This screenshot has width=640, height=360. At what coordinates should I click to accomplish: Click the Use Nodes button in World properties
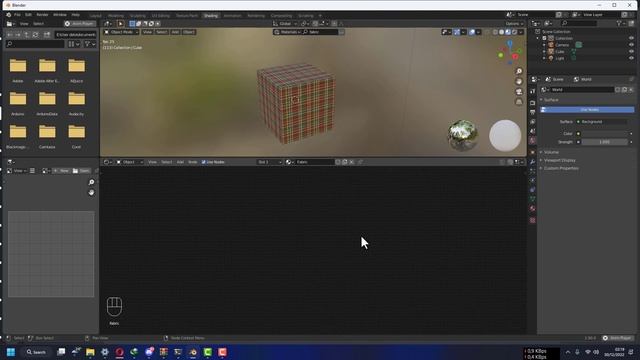tap(587, 110)
